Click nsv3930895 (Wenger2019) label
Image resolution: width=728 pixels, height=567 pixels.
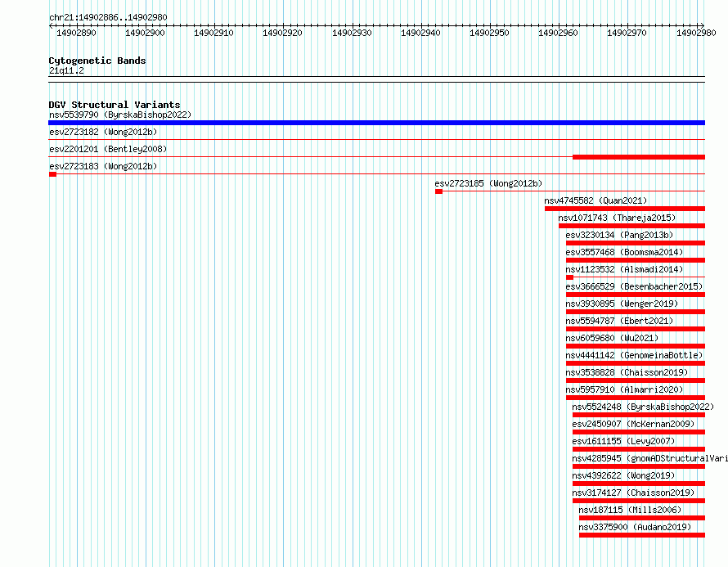tap(622, 304)
